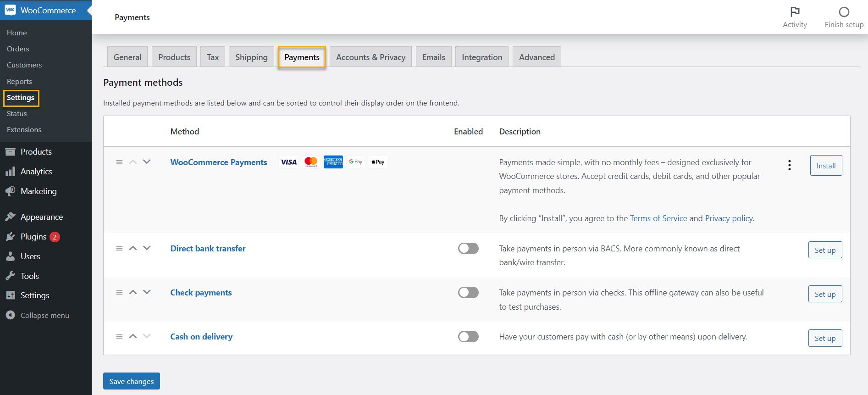Move Direct bank transfer down with the arrow

click(147, 248)
